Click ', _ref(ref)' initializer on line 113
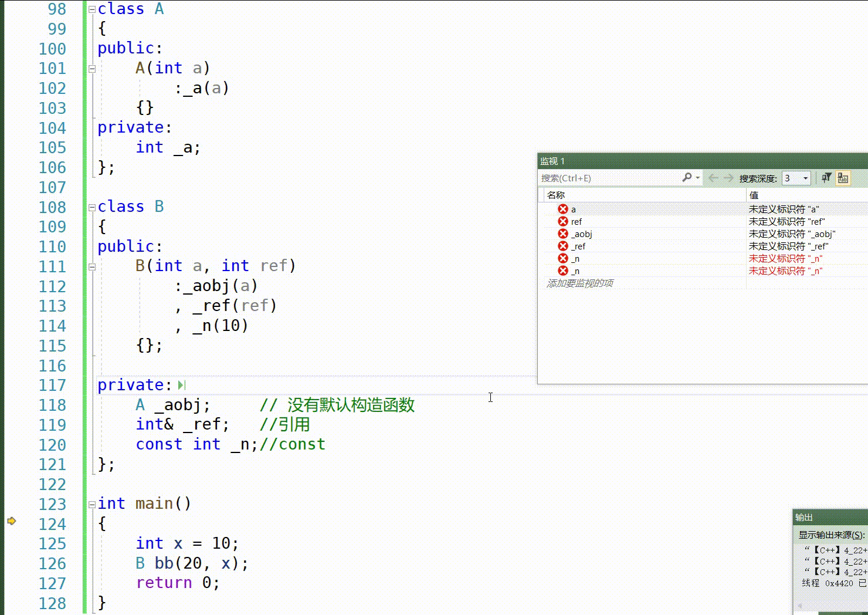Screen dimensions: 868x615 pos(226,306)
